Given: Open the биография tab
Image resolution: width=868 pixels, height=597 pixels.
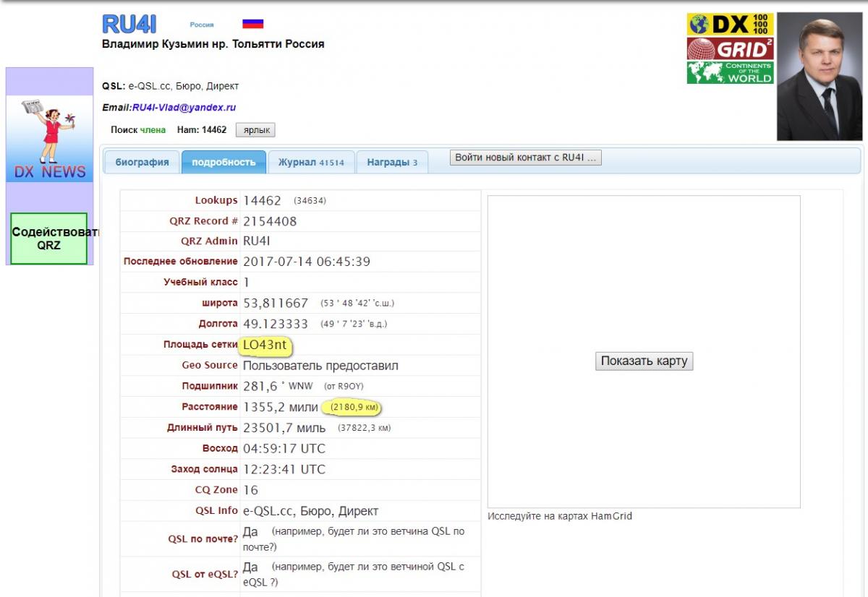Looking at the screenshot, I should pos(142,162).
